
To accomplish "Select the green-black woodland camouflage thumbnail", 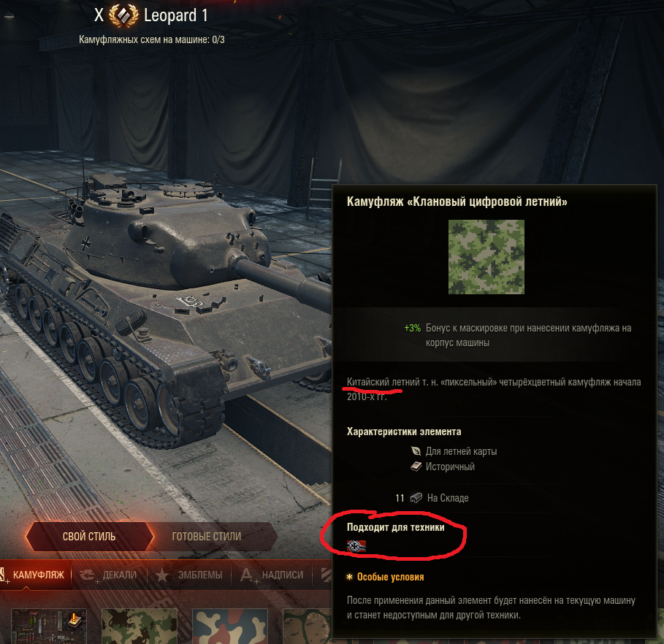I will point(140,626).
